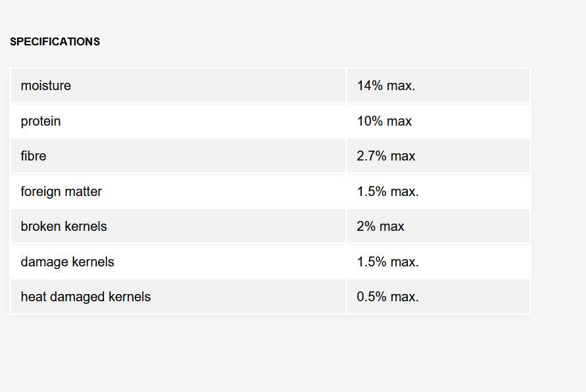This screenshot has width=586, height=392.
Task: Click the 10% max protein value
Action: [x=384, y=121]
